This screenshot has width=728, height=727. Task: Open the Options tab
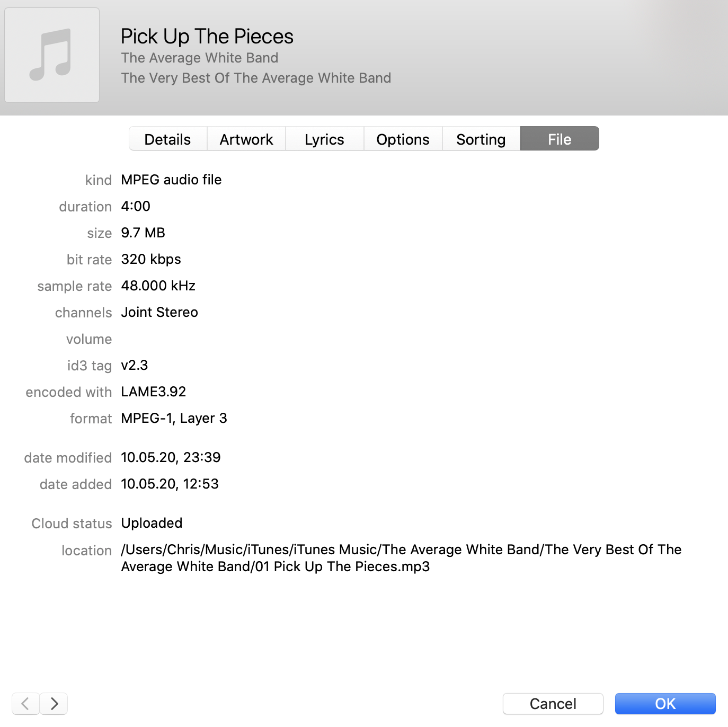point(403,139)
